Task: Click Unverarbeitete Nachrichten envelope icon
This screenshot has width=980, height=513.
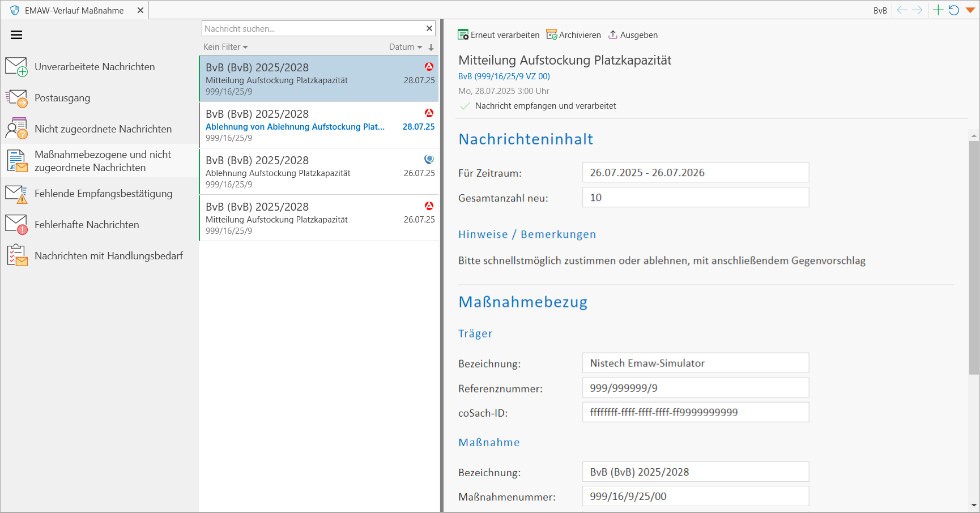Action: [x=16, y=67]
